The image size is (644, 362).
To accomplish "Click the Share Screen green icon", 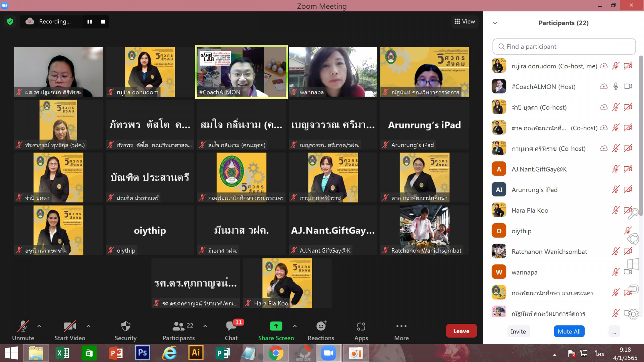I will pyautogui.click(x=276, y=326).
